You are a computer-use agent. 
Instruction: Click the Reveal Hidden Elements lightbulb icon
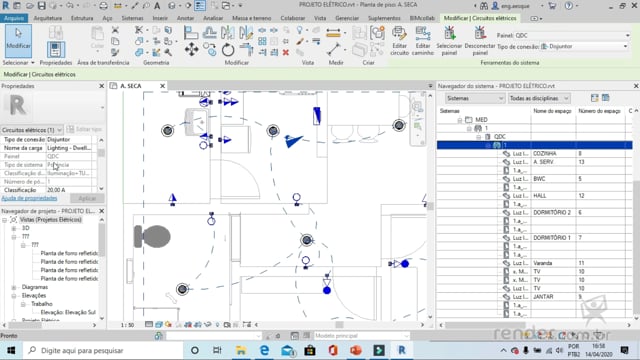[x=218, y=325]
